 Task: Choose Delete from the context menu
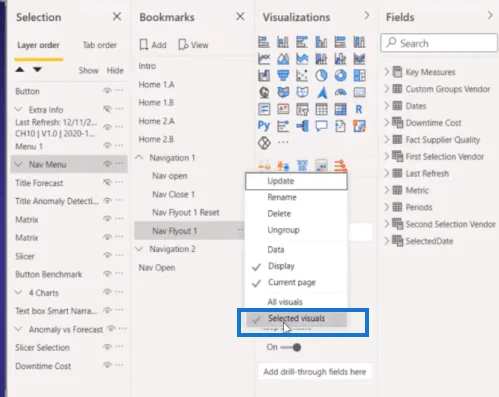point(296,214)
